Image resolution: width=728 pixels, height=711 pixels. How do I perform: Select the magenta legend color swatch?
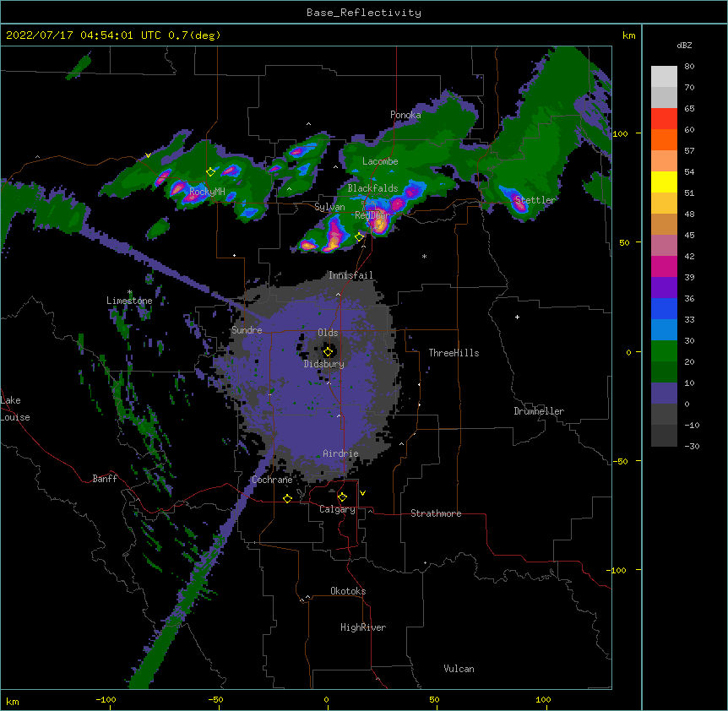(x=664, y=266)
